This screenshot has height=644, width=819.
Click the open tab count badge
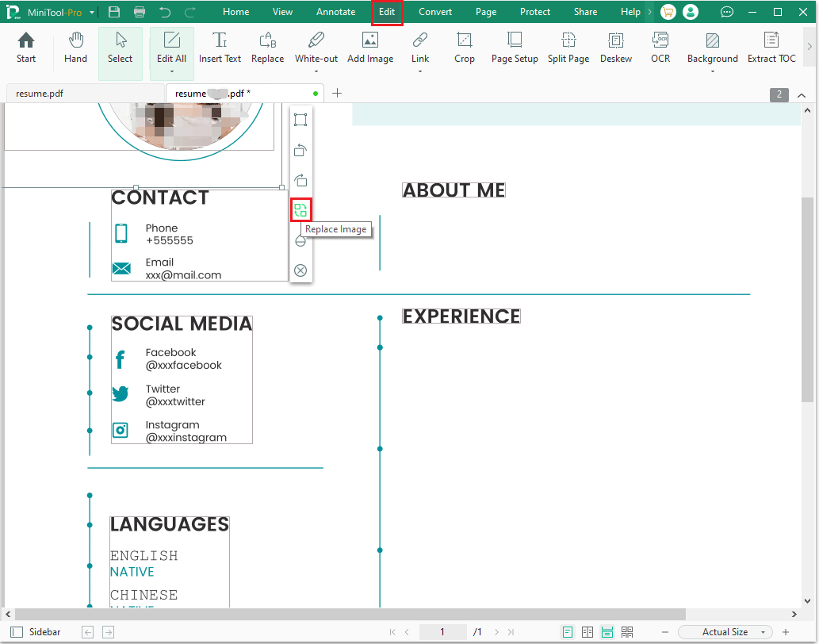point(779,94)
